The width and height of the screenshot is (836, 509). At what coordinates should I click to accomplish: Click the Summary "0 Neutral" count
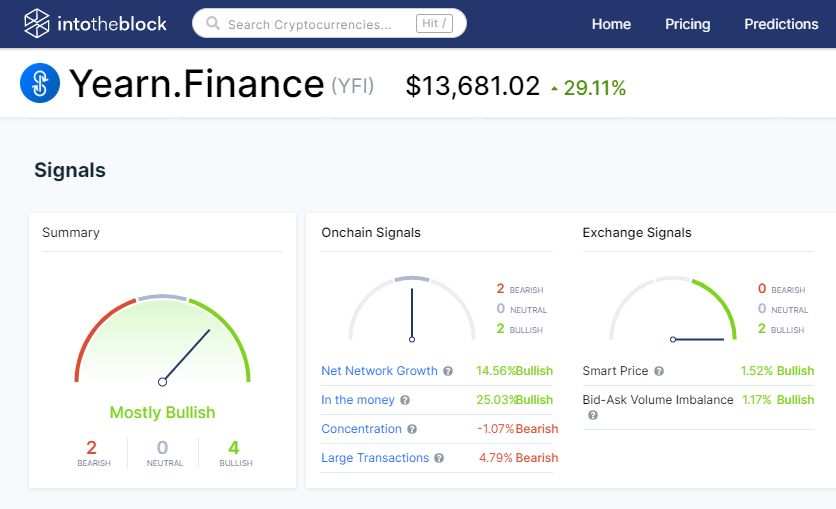pos(164,453)
